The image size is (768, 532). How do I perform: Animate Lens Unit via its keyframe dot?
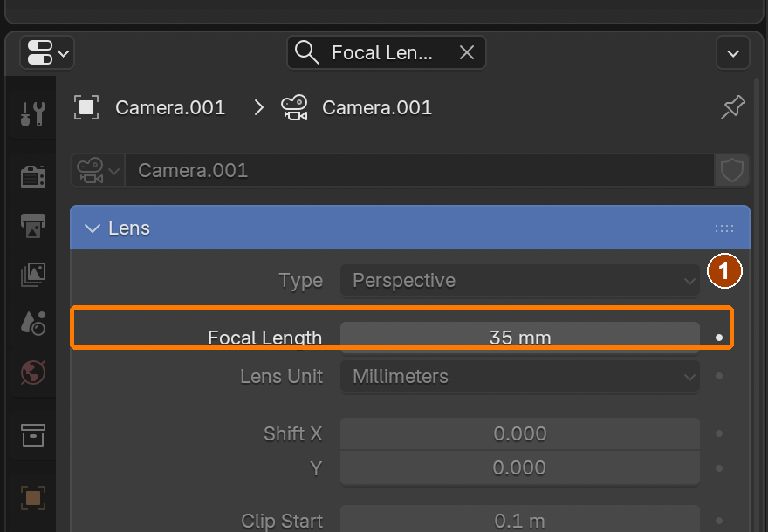coord(719,376)
